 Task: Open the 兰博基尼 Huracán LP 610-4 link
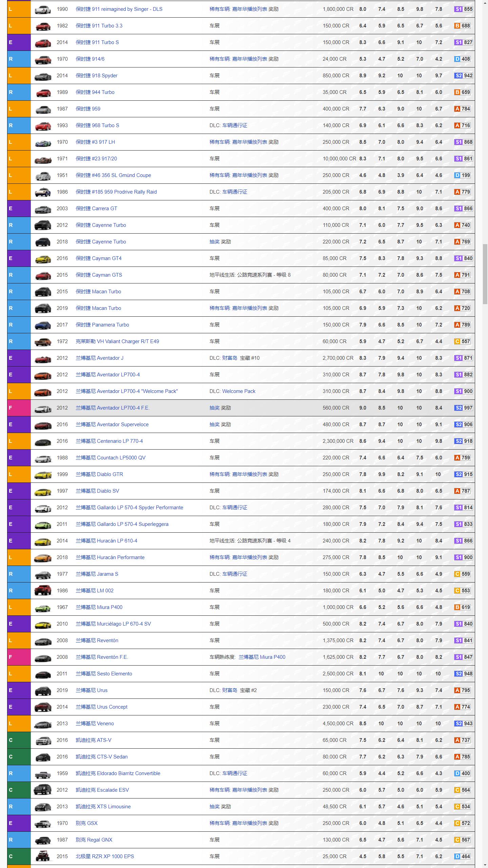click(x=106, y=541)
